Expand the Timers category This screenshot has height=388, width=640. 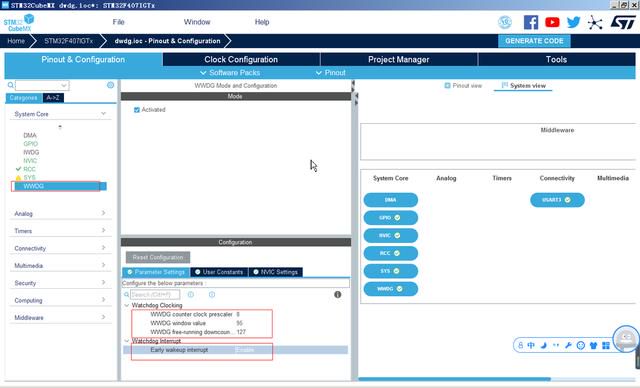60,231
